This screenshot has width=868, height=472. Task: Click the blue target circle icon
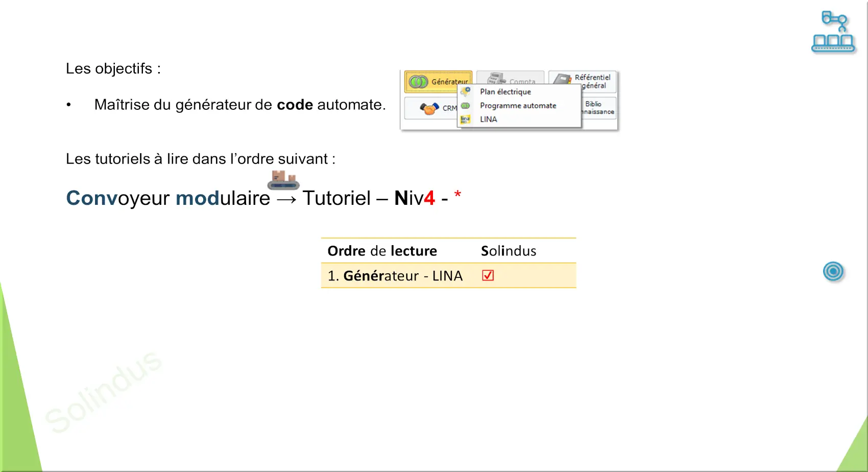[833, 271]
